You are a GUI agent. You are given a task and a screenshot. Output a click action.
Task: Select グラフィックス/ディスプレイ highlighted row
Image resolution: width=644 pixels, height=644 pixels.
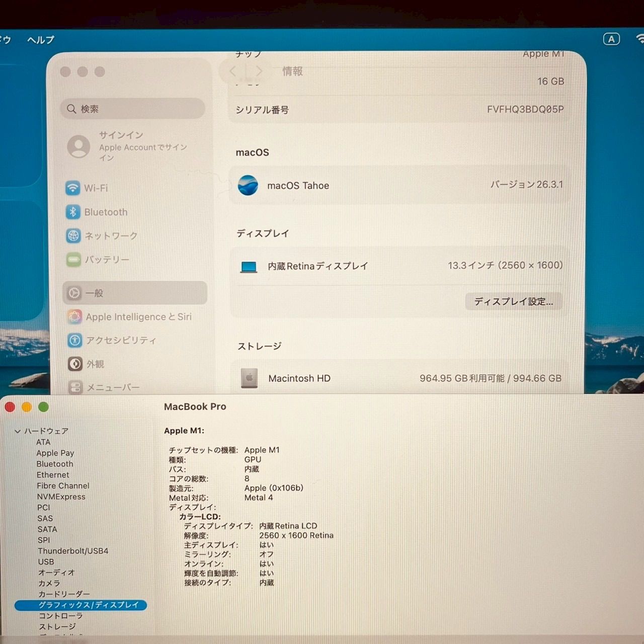[80, 605]
